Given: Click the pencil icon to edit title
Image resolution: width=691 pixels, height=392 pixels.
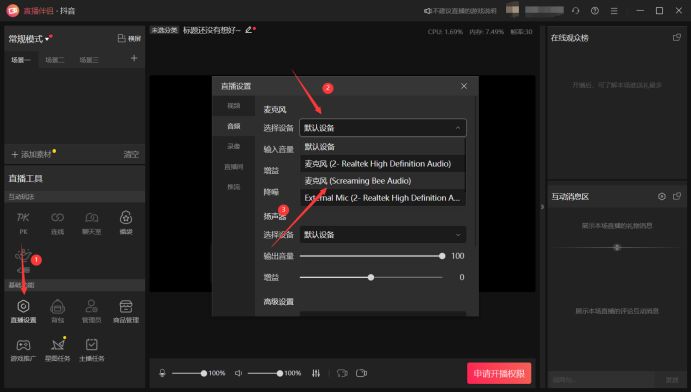Looking at the screenshot, I should (x=249, y=30).
